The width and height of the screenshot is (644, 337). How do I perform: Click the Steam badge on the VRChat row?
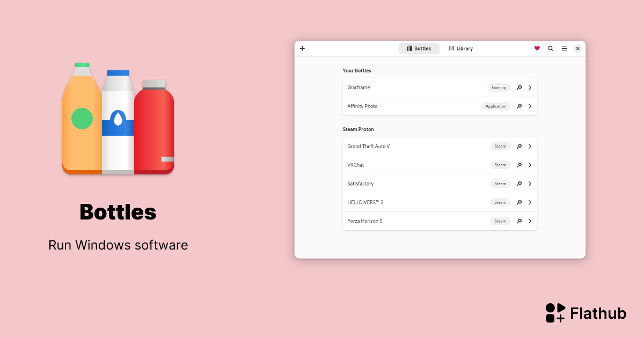click(500, 165)
